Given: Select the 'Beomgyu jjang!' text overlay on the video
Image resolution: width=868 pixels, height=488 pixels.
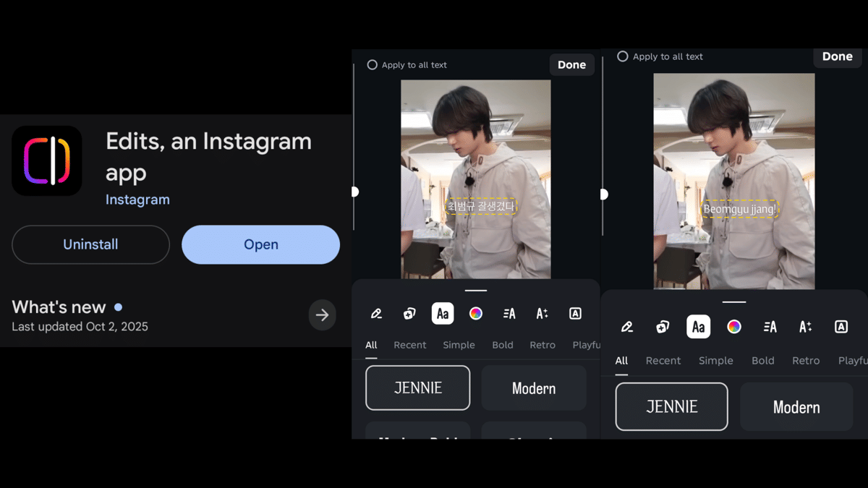Looking at the screenshot, I should tap(739, 210).
